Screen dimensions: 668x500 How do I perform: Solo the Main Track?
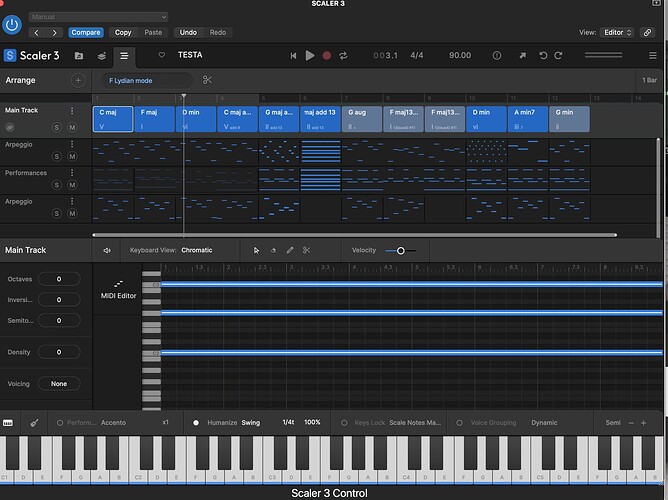(56, 127)
